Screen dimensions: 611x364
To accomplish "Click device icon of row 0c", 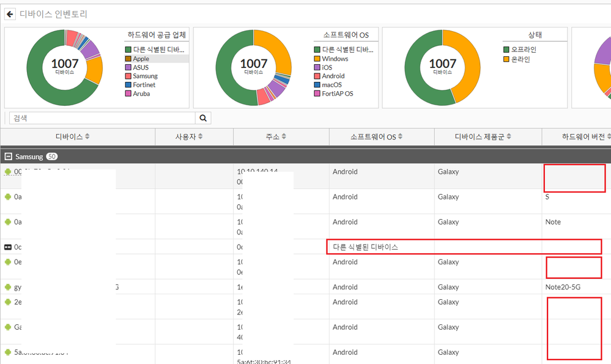I will tap(8, 247).
